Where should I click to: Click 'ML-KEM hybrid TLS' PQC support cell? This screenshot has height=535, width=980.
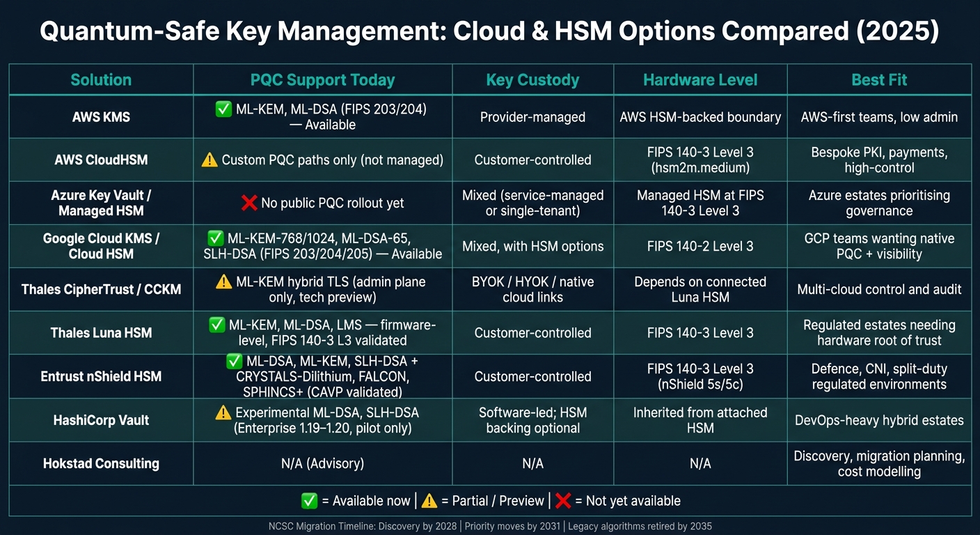pyautogui.click(x=322, y=289)
